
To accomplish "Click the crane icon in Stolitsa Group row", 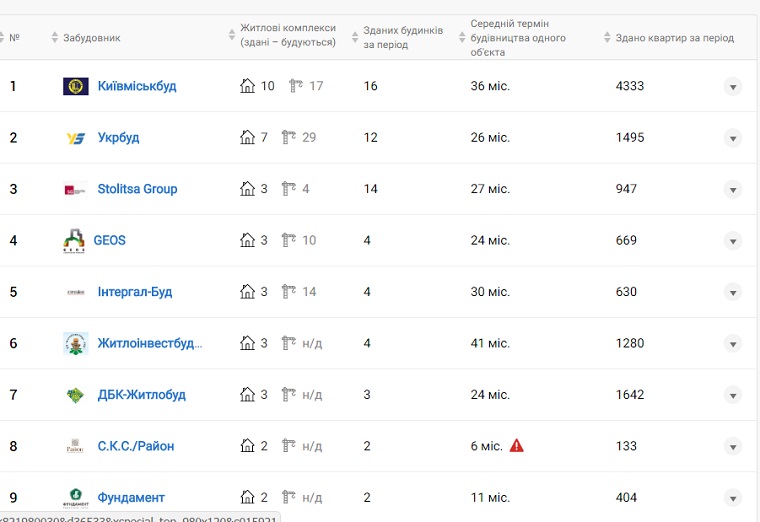I will coord(289,189).
